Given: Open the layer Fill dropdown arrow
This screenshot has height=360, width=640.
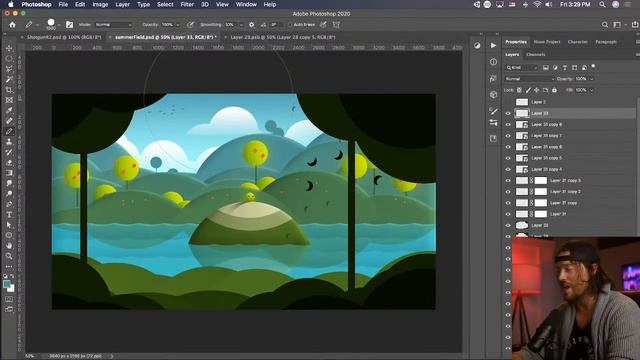Looking at the screenshot, I should 591,90.
